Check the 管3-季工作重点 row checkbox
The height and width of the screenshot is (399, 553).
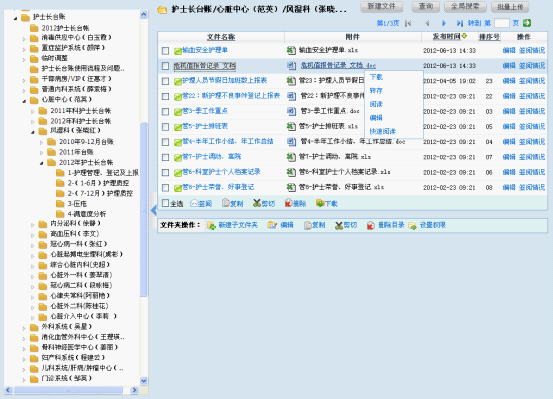(165, 112)
